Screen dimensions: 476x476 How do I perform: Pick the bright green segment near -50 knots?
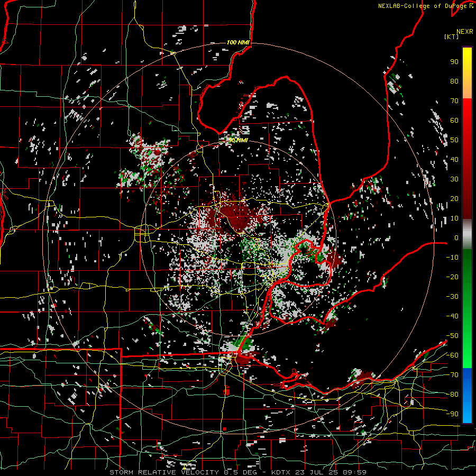(467, 336)
